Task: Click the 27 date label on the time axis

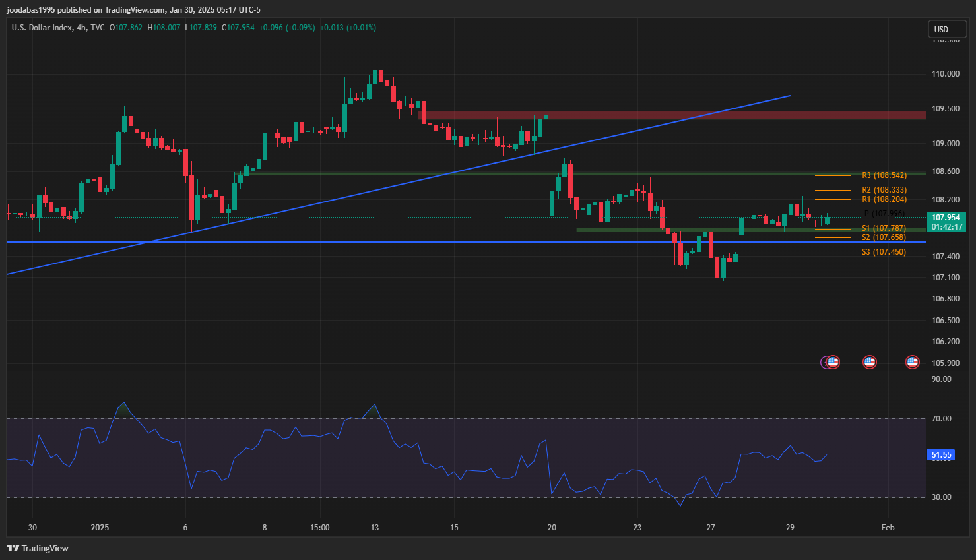Action: point(711,528)
